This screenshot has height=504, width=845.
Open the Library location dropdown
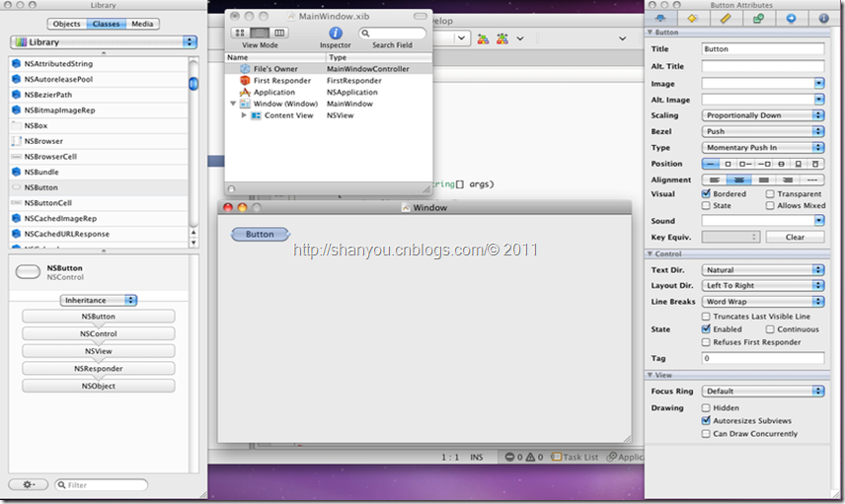pyautogui.click(x=104, y=42)
